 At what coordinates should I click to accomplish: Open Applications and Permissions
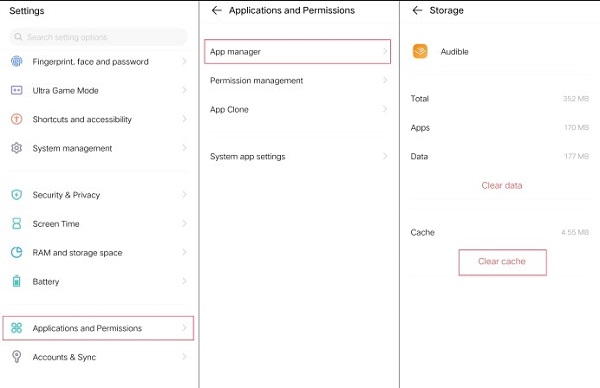[x=98, y=328]
